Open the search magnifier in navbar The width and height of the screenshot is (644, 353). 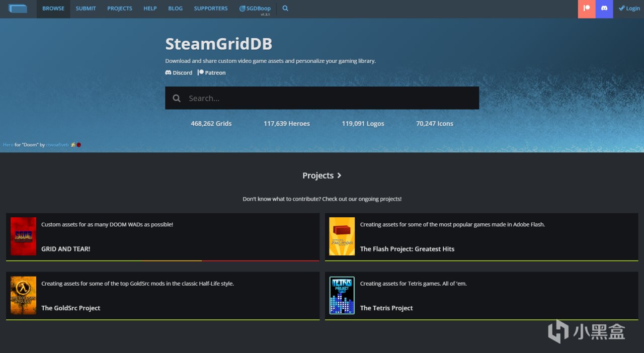tap(285, 9)
